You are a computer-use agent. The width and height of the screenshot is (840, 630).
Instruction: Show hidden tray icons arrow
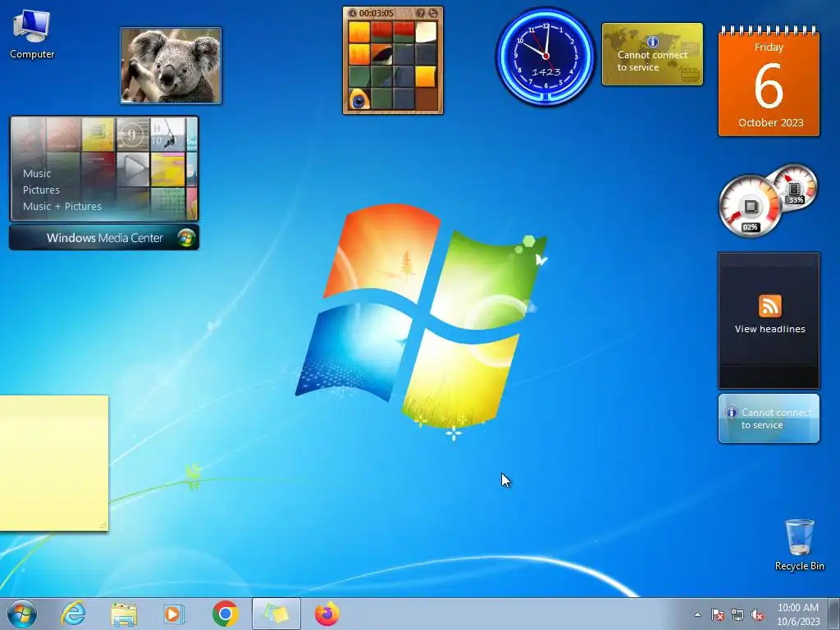point(697,614)
